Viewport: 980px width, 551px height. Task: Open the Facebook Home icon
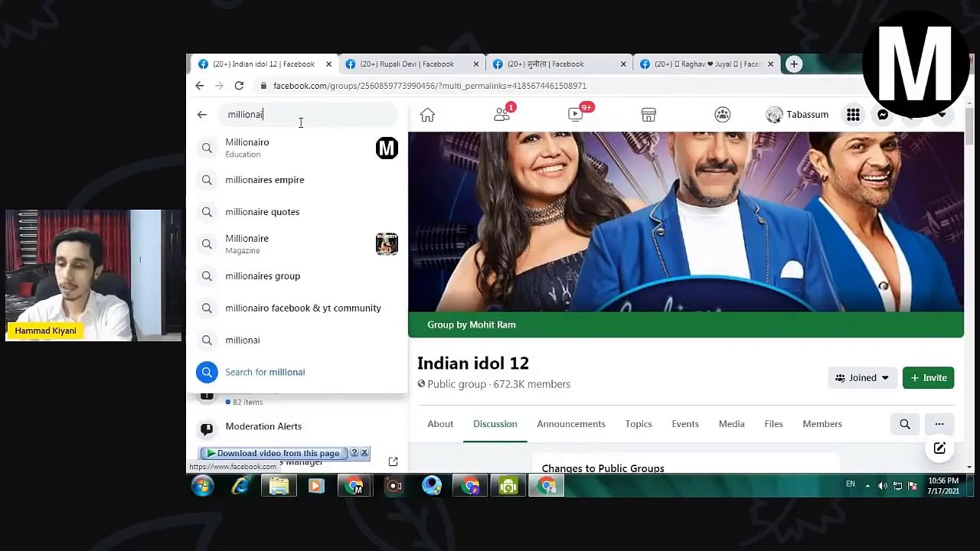pos(427,115)
